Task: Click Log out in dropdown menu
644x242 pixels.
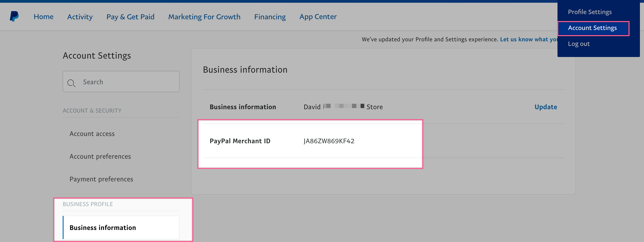Action: [579, 44]
